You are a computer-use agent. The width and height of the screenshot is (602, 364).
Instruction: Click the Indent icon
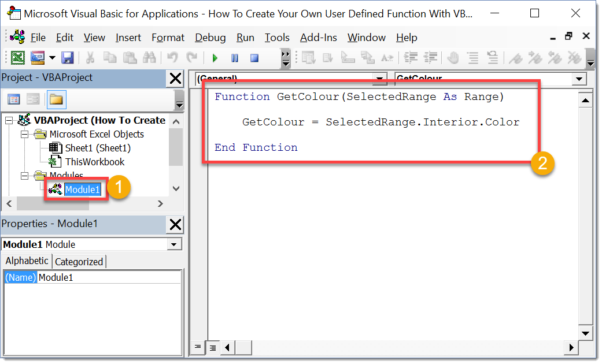tap(411, 58)
